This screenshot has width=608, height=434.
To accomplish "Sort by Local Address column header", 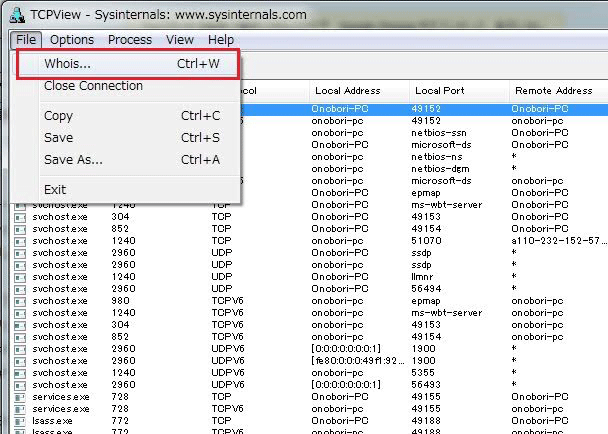I will (359, 91).
